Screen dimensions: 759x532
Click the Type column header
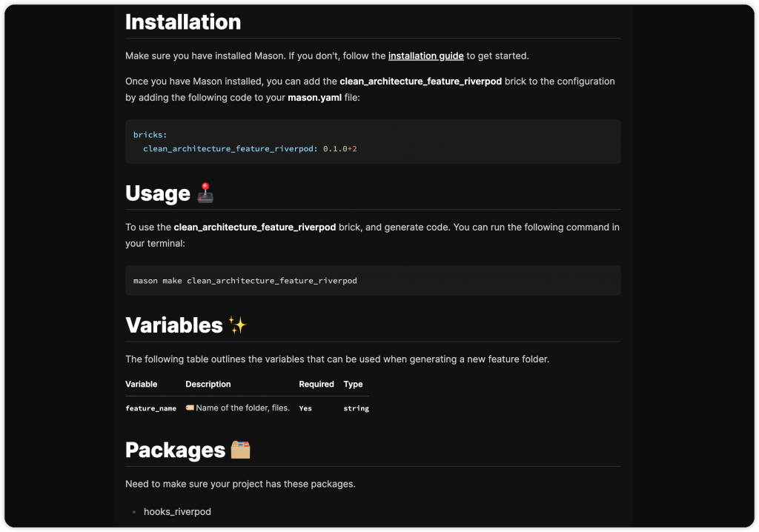click(x=353, y=384)
